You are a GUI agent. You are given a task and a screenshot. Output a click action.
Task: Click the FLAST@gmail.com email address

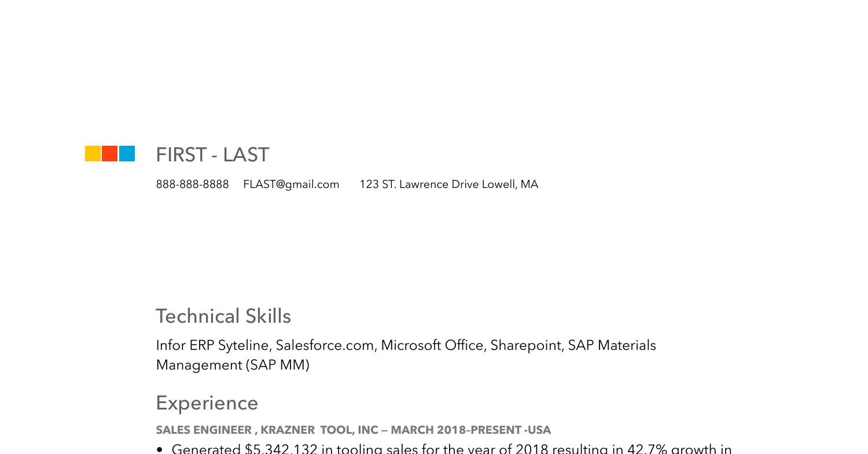click(x=291, y=184)
